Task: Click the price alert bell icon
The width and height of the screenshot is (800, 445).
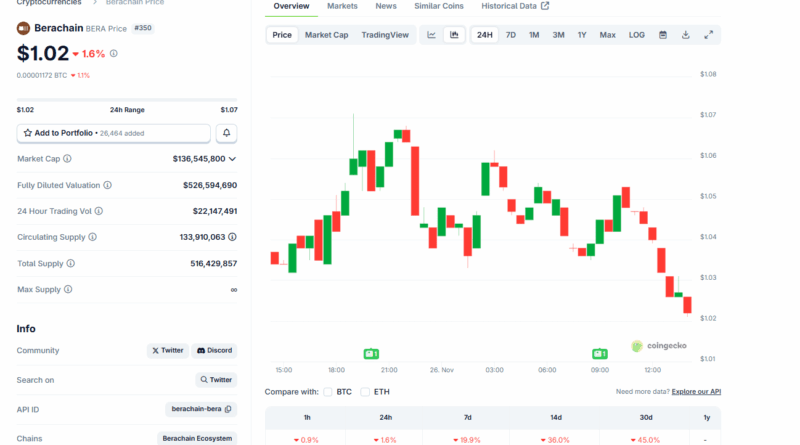Action: [x=227, y=133]
